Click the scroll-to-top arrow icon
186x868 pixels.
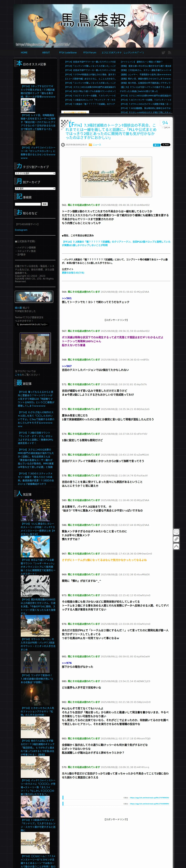(176, 546)
